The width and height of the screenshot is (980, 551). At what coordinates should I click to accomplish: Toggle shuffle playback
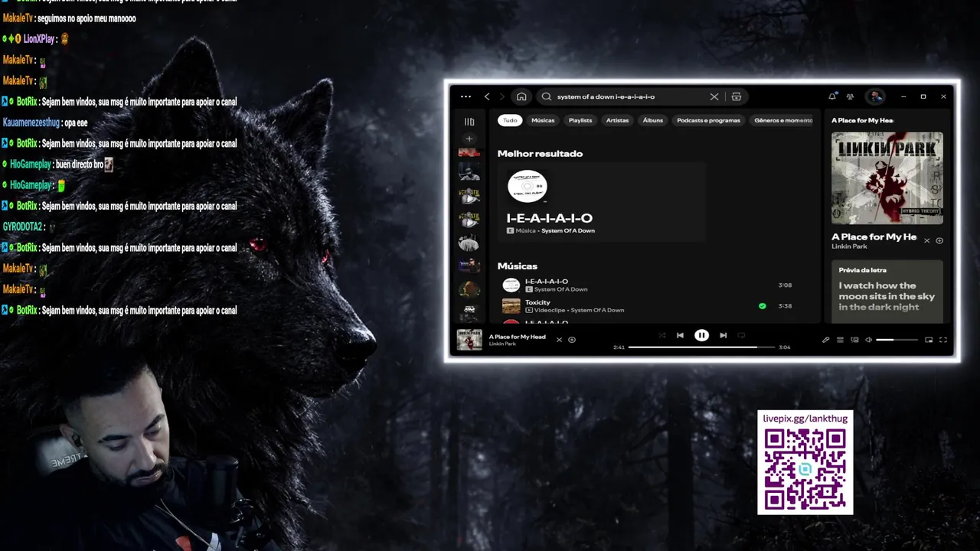tap(662, 335)
